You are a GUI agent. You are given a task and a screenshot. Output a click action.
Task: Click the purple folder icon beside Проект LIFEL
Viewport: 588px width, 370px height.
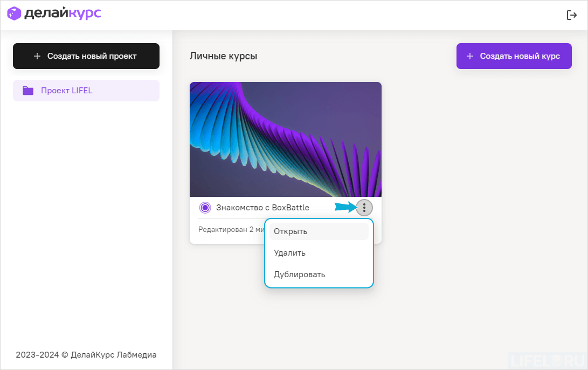pos(28,91)
